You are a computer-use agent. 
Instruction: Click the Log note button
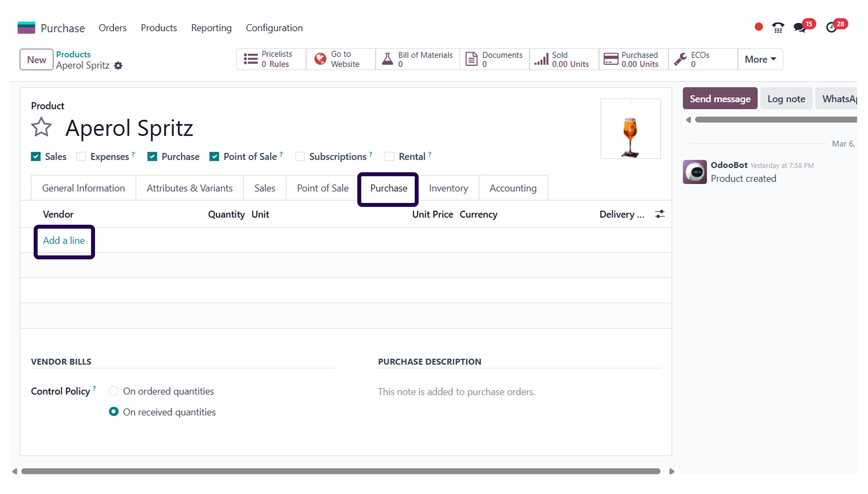pos(786,99)
